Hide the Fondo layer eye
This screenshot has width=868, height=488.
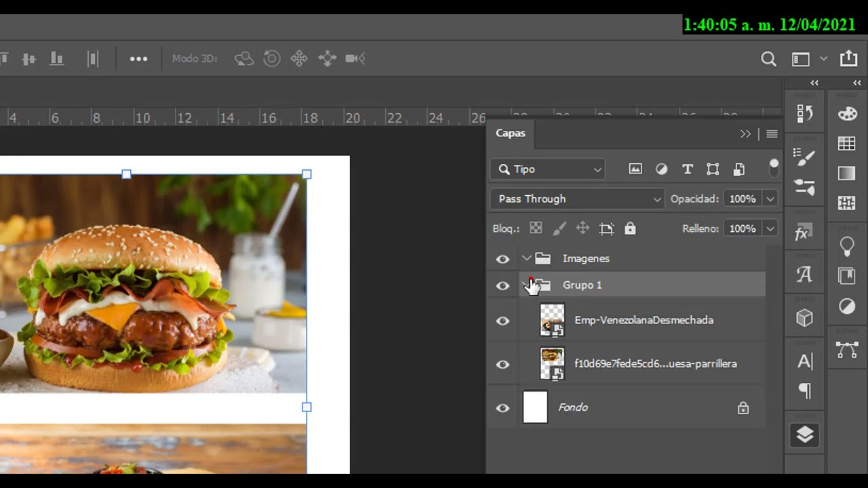[502, 408]
